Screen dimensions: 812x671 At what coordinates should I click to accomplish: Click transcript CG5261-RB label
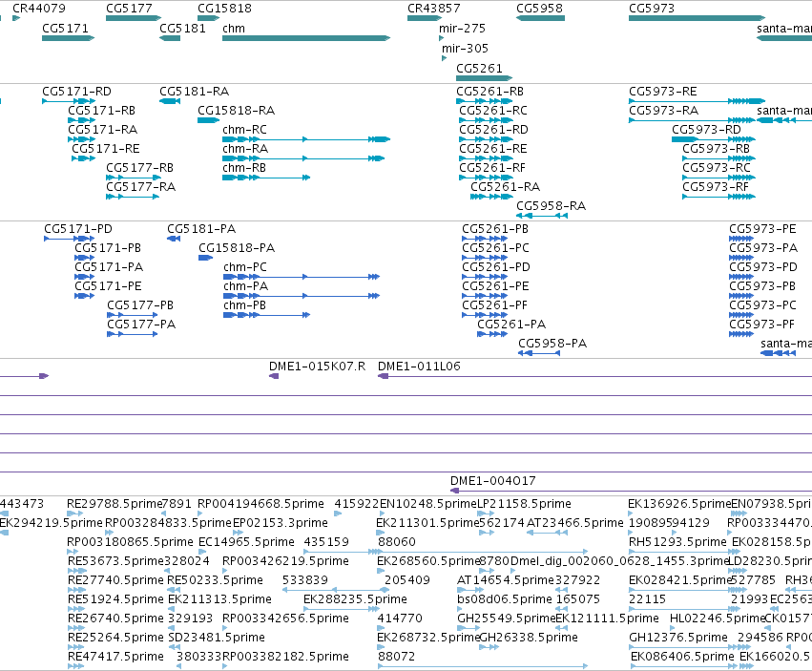point(489,92)
